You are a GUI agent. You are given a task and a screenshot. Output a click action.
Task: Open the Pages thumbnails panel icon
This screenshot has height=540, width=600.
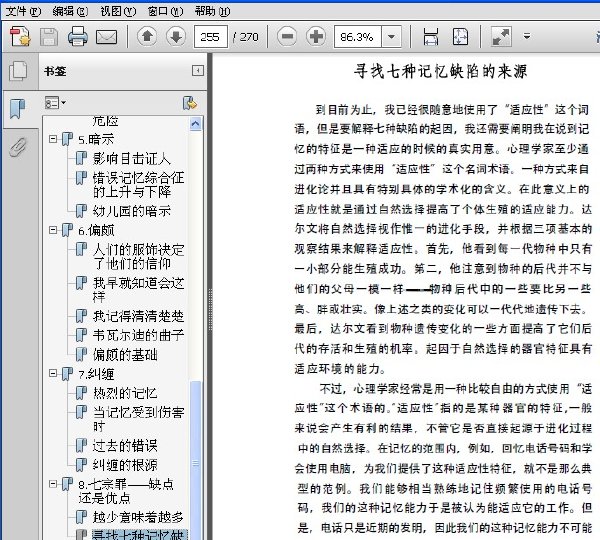tap(18, 71)
